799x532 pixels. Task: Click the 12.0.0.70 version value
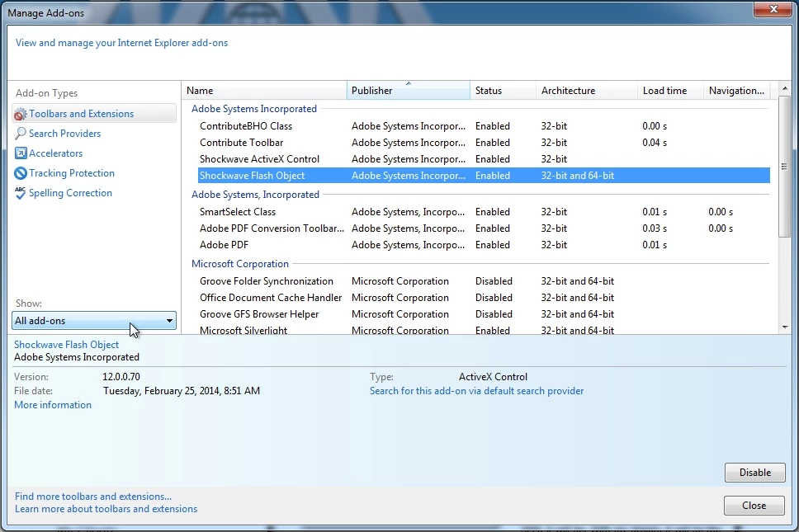tap(121, 377)
